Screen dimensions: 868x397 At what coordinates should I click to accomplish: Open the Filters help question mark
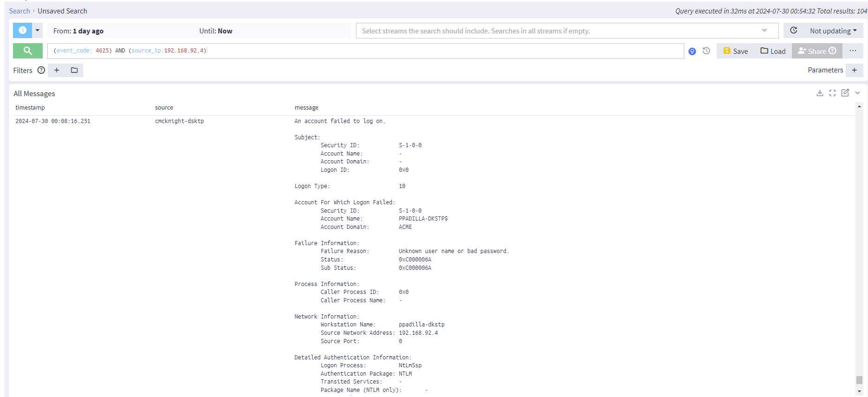[x=41, y=70]
